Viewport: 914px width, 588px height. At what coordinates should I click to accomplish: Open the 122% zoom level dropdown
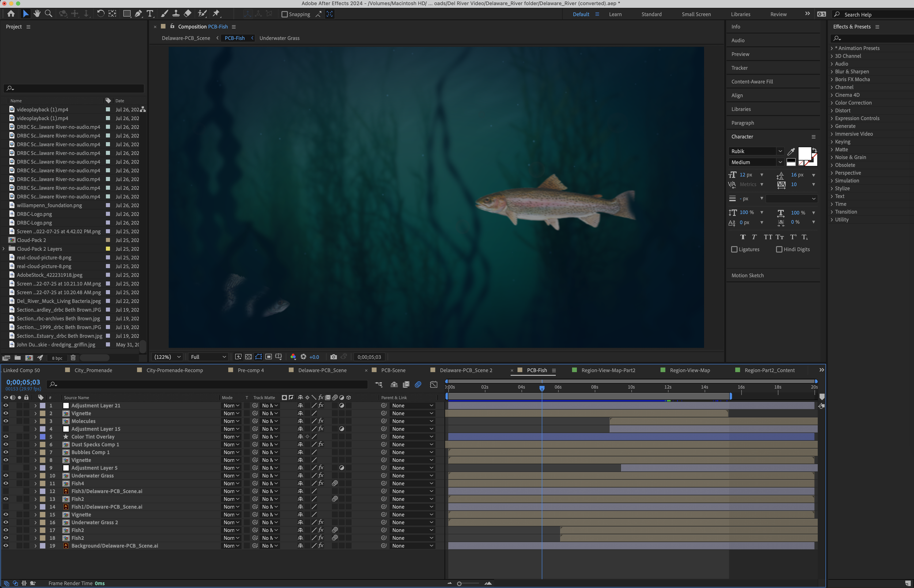[166, 357]
